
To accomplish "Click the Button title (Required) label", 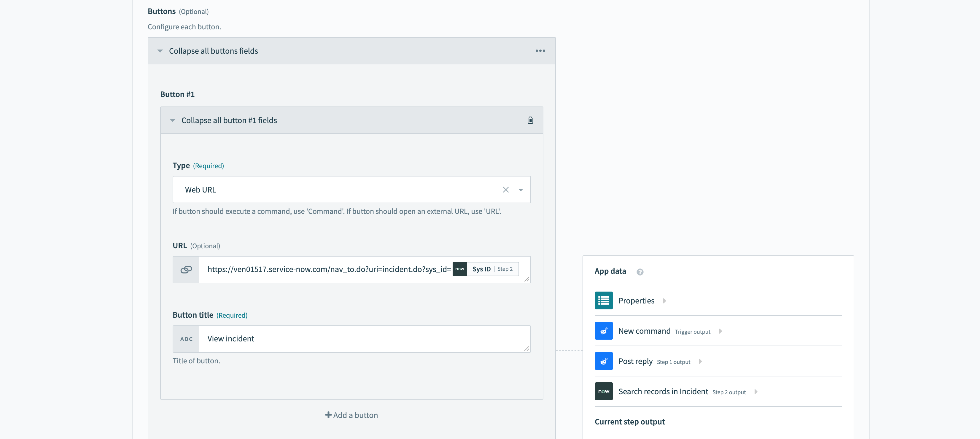I will (x=210, y=315).
